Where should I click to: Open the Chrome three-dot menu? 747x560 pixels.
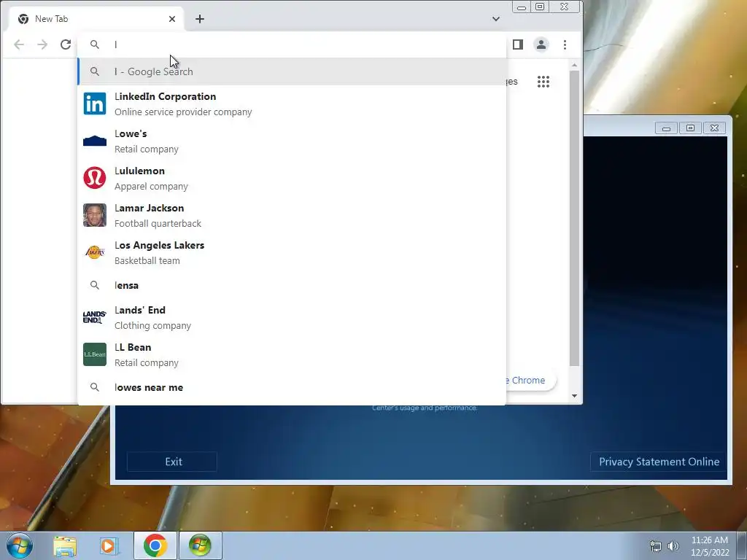(x=565, y=44)
